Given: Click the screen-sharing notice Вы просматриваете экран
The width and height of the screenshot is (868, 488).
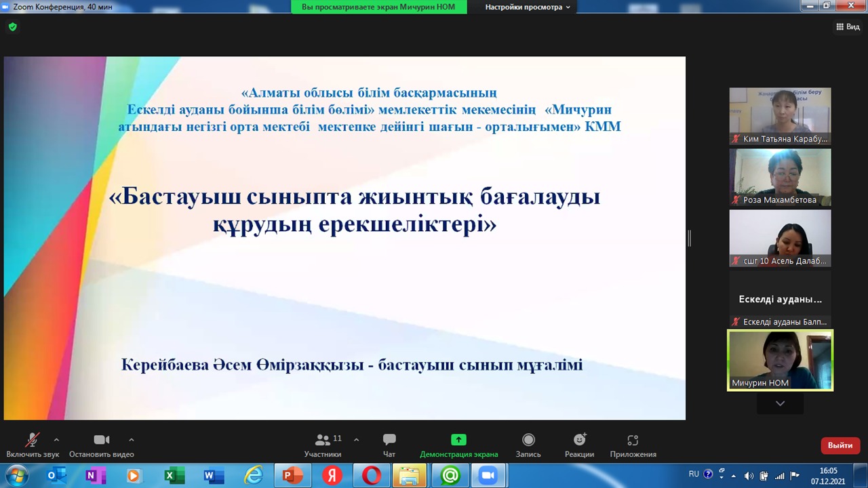Looking at the screenshot, I should (379, 7).
